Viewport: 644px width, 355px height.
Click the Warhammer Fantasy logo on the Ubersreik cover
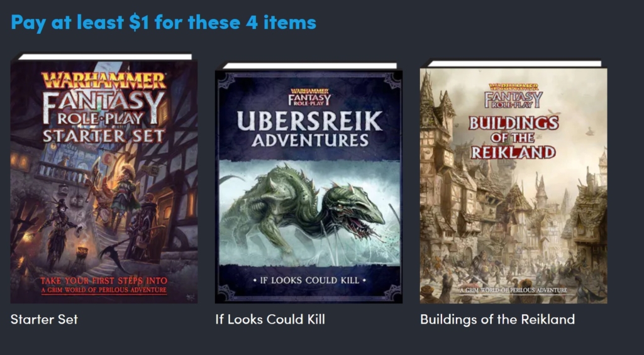click(309, 97)
